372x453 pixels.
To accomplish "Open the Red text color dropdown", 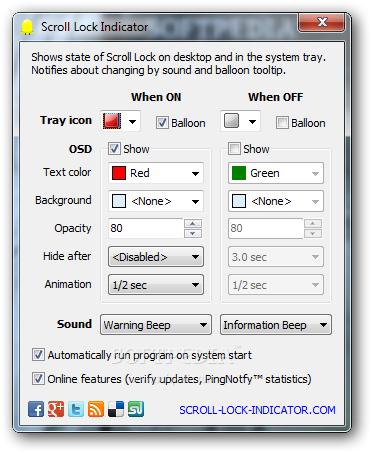I will pyautogui.click(x=156, y=173).
